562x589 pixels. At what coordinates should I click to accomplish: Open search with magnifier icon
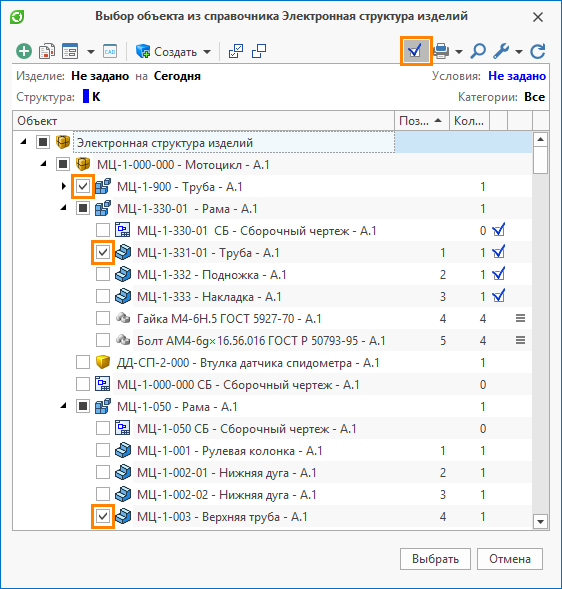(x=478, y=51)
